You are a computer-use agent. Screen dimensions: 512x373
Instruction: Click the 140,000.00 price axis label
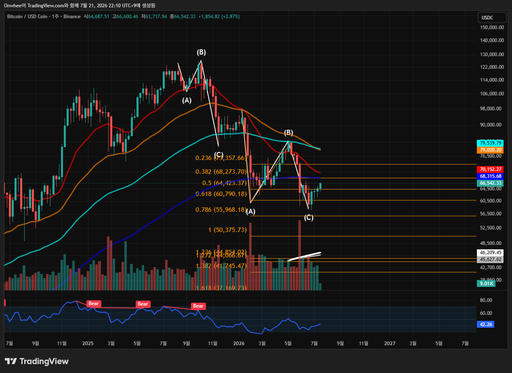coord(492,40)
